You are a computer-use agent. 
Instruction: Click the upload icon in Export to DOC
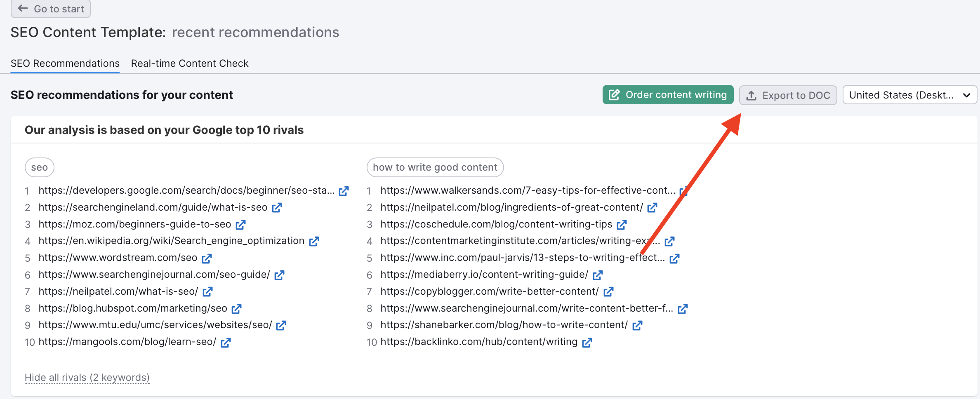751,96
